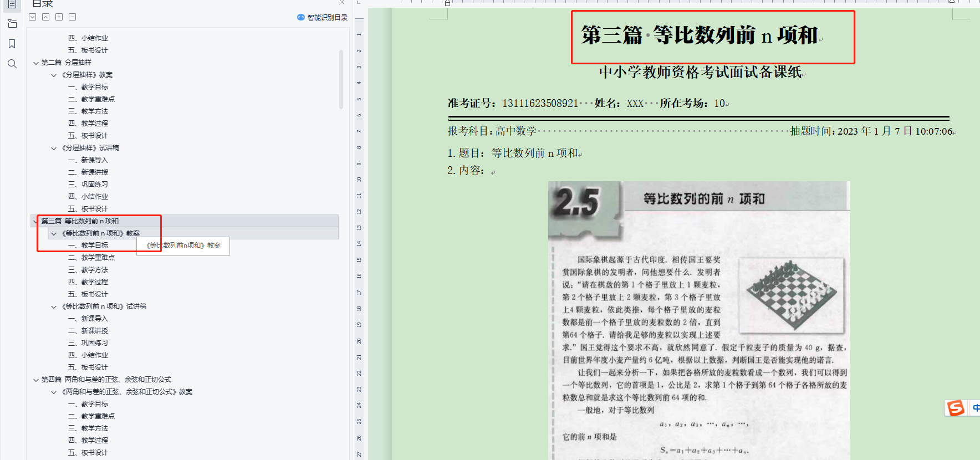Open the outline (目录) sidebar panel icon

(x=12, y=4)
